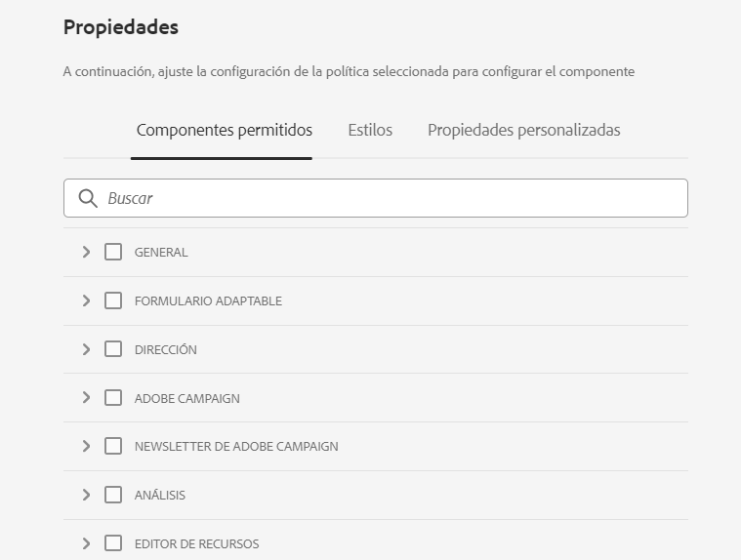Image resolution: width=741 pixels, height=560 pixels.
Task: Click into the Buscar search field
Action: pos(391,198)
